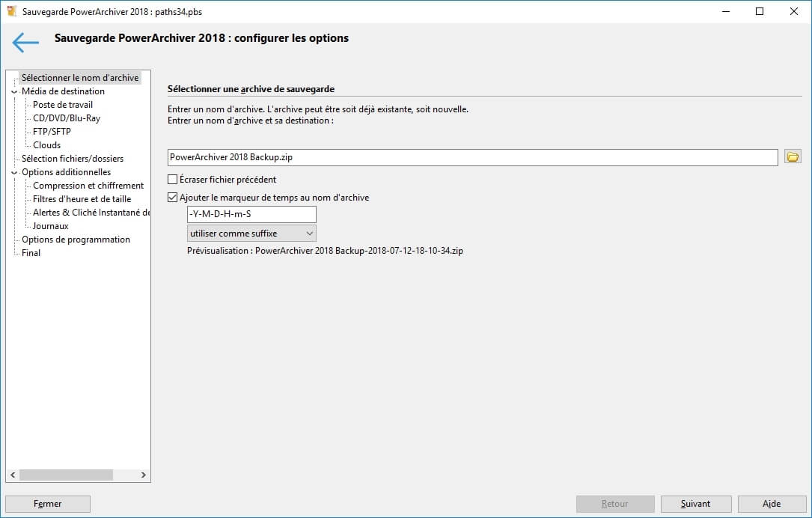812x518 pixels.
Task: Open Options de programmation
Action: (76, 240)
